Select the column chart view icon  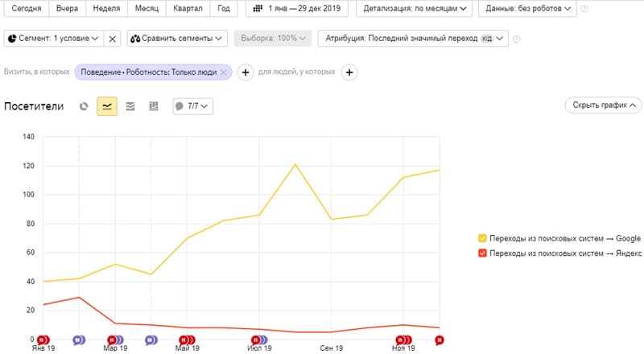[x=153, y=106]
